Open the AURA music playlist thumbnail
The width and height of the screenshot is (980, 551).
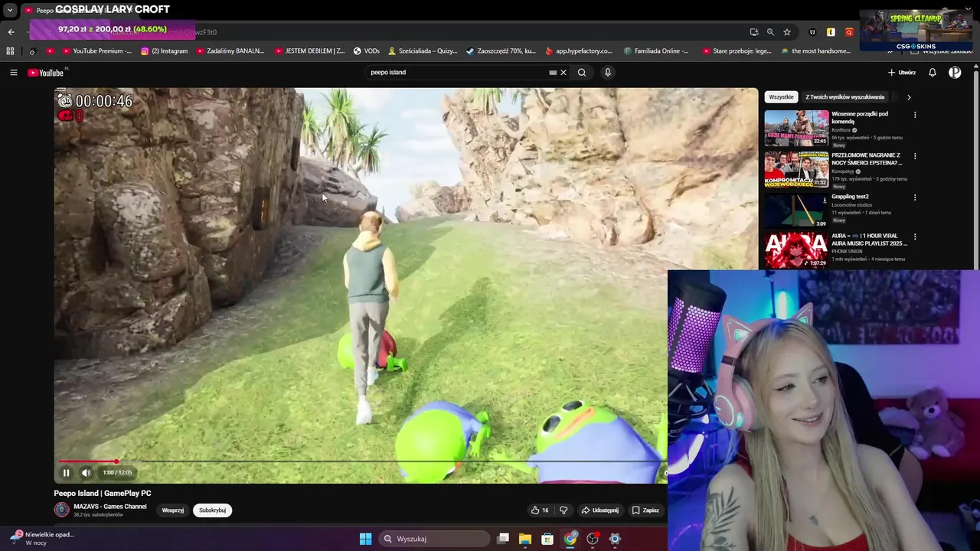coord(796,250)
